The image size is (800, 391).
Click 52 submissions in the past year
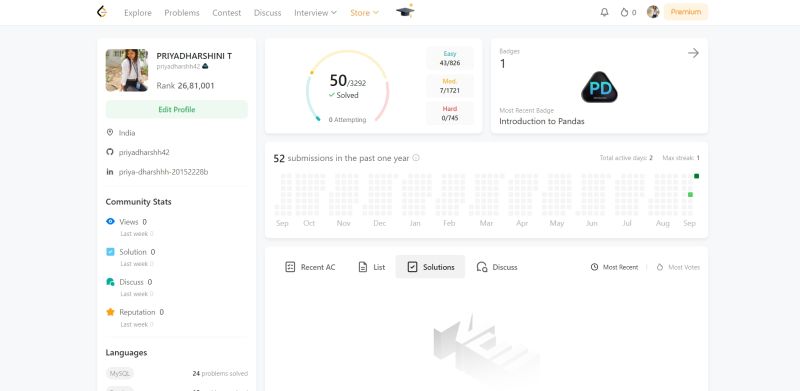[x=341, y=158]
